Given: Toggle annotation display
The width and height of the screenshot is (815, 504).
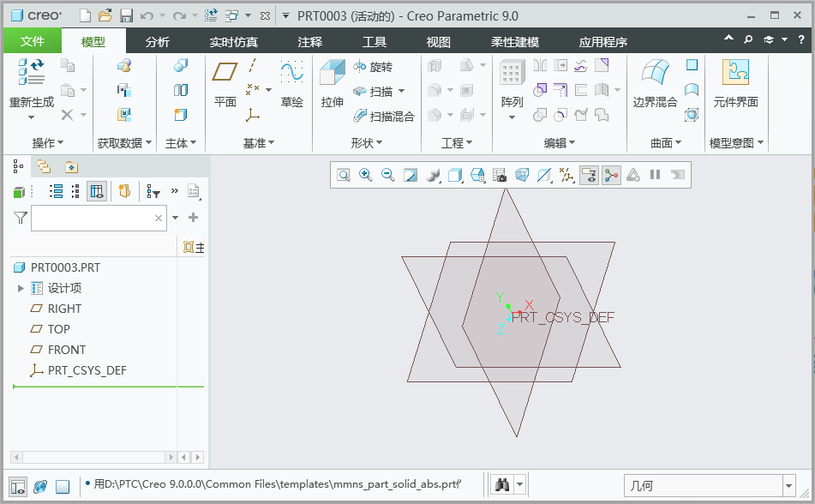Looking at the screenshot, I should pos(589,175).
